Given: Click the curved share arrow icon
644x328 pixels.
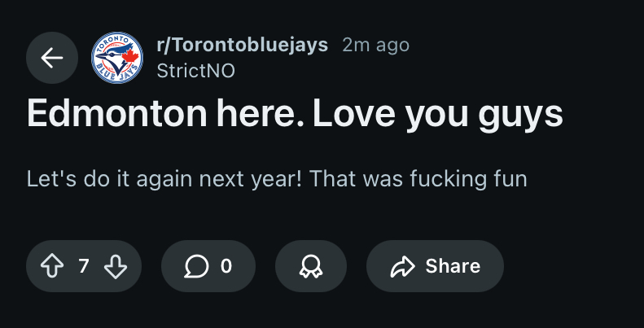Looking at the screenshot, I should click(403, 266).
